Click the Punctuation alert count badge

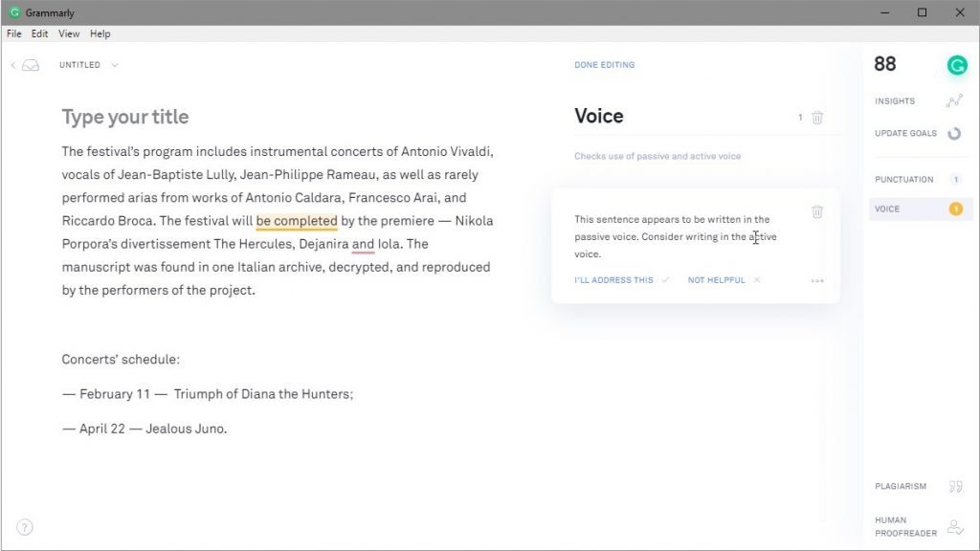pos(956,179)
